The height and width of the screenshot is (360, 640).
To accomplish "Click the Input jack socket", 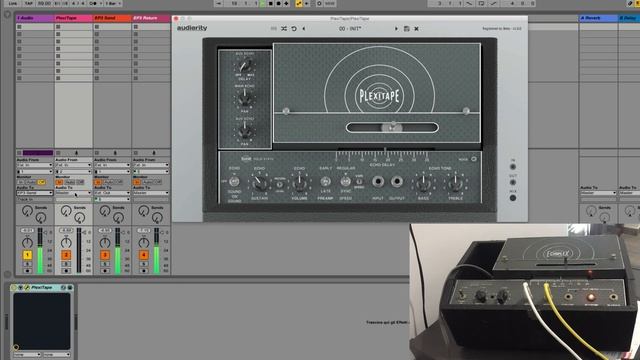I will tap(378, 181).
